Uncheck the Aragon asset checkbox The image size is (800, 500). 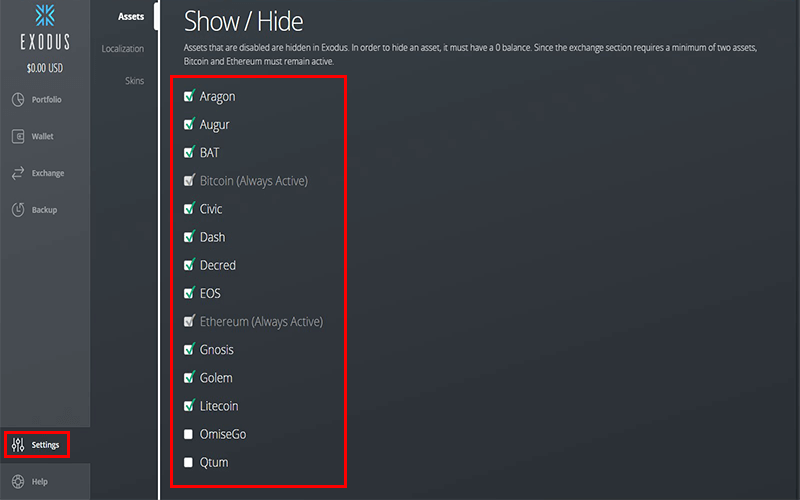(189, 96)
